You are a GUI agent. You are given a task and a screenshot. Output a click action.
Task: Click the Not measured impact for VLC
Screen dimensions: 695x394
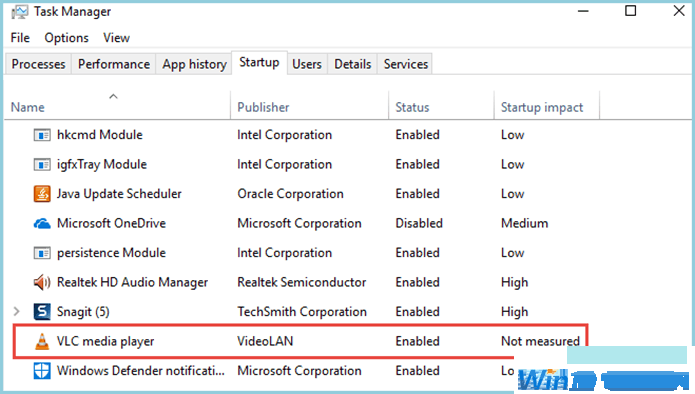coord(540,341)
